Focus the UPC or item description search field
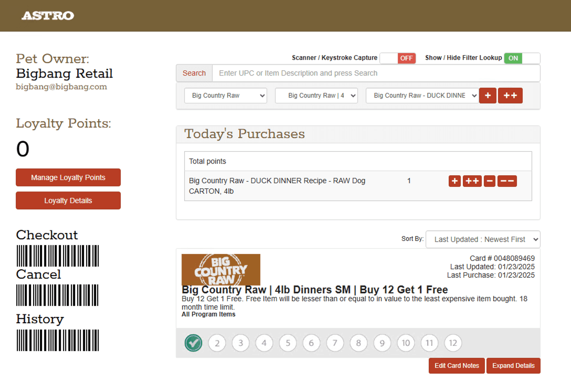The image size is (571, 392). (x=376, y=73)
